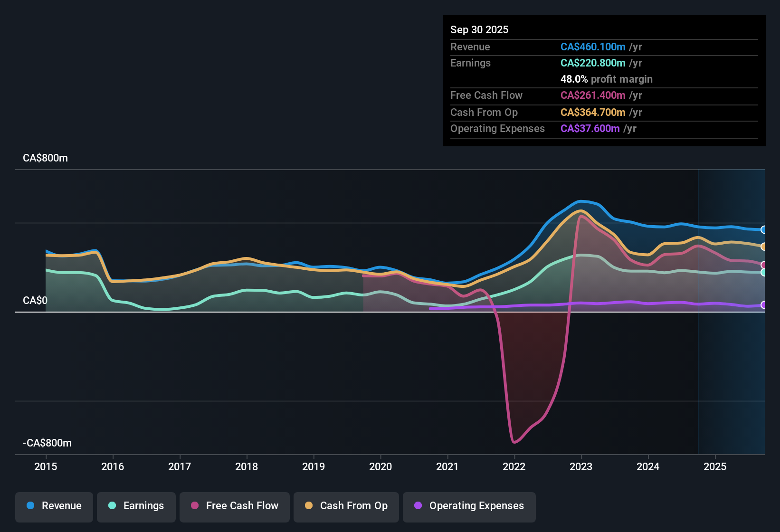The height and width of the screenshot is (532, 780).
Task: Click the teal Earnings legend dot
Action: pos(112,506)
